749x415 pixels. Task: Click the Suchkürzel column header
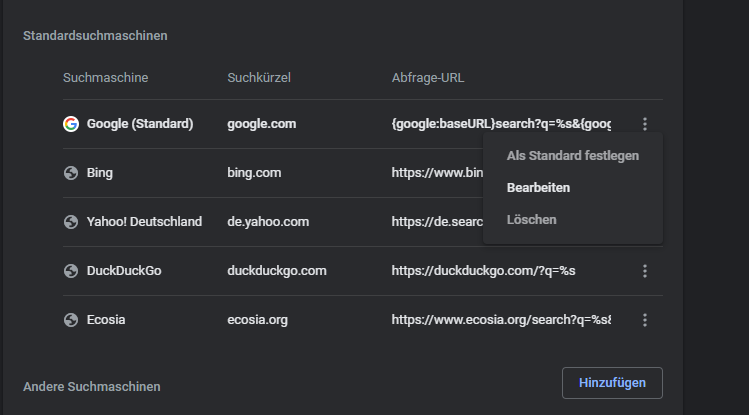click(x=258, y=78)
